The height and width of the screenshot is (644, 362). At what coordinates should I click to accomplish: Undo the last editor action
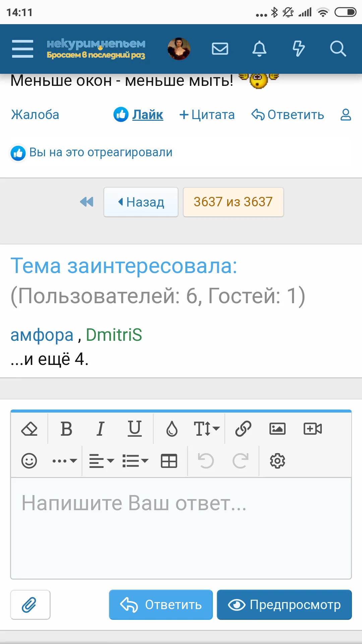pyautogui.click(x=206, y=461)
